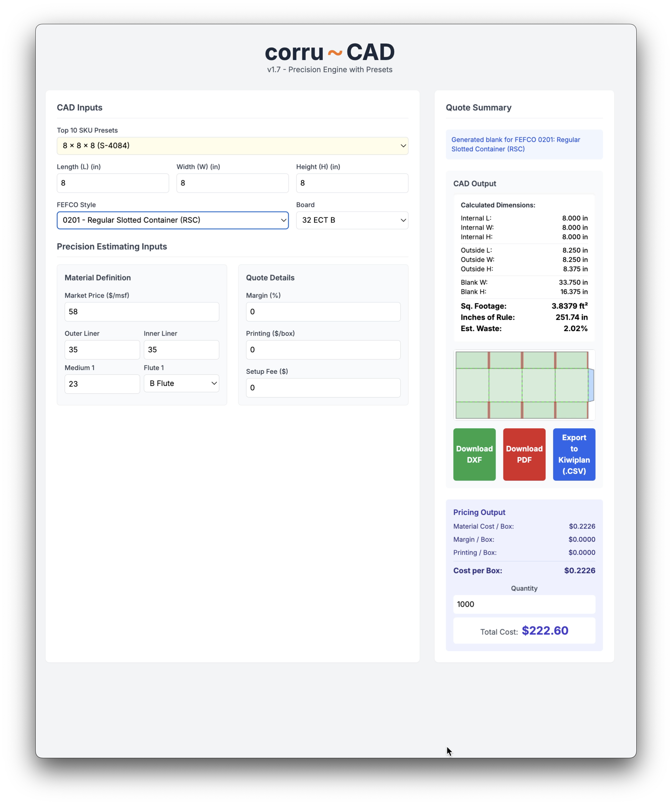Click the Margin (%) input field

(x=323, y=312)
